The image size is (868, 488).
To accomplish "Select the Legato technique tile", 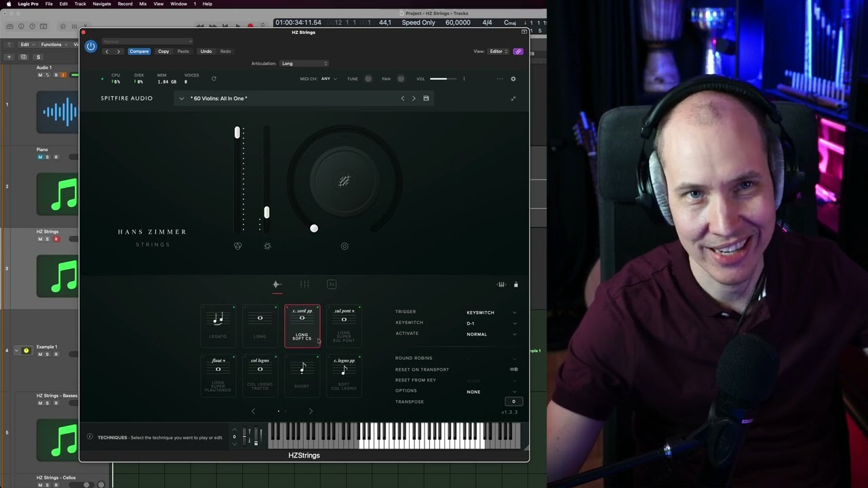I will tap(218, 326).
